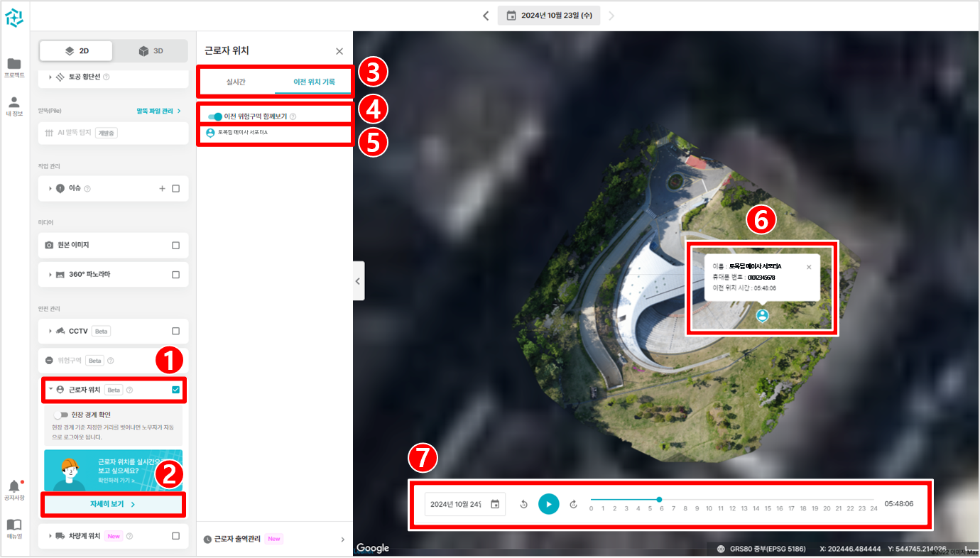Switch to the 3D view tab
The image size is (980, 558).
tap(151, 51)
